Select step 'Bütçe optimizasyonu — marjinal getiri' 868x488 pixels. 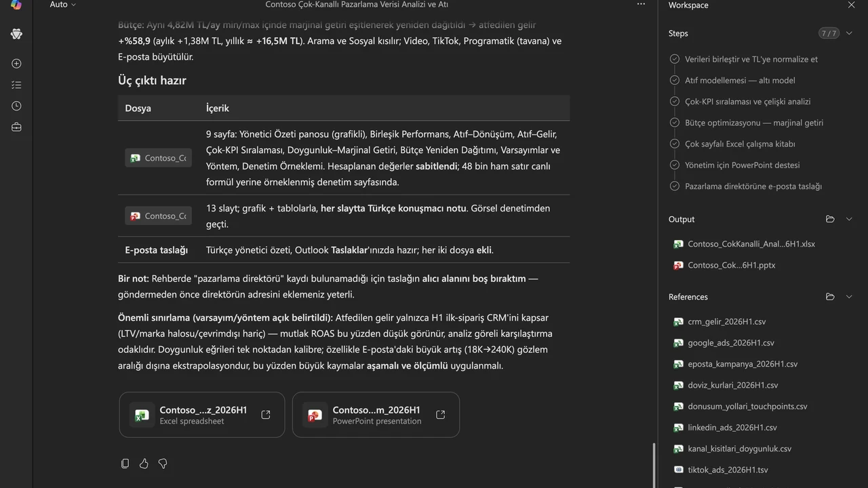pyautogui.click(x=754, y=123)
